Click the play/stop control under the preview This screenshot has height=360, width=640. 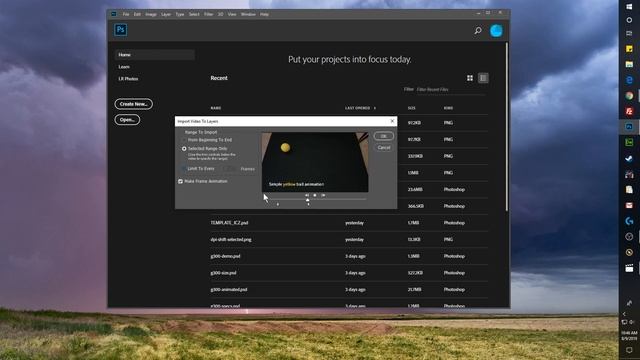pyautogui.click(x=315, y=196)
